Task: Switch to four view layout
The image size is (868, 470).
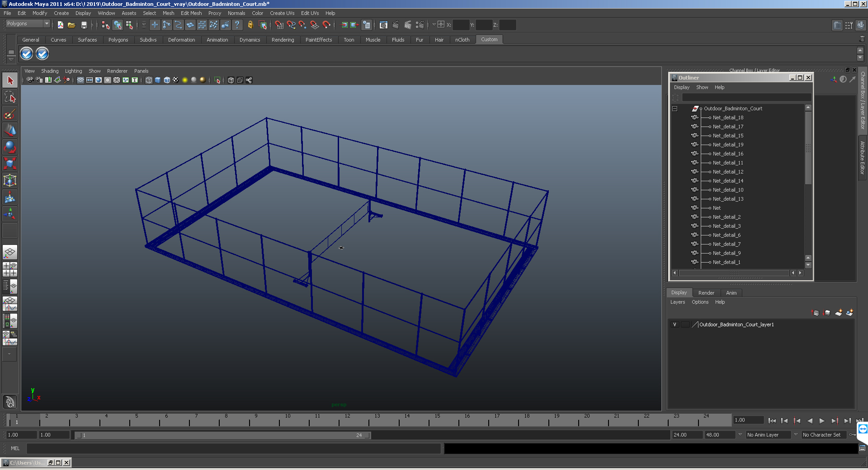Action: tap(10, 269)
